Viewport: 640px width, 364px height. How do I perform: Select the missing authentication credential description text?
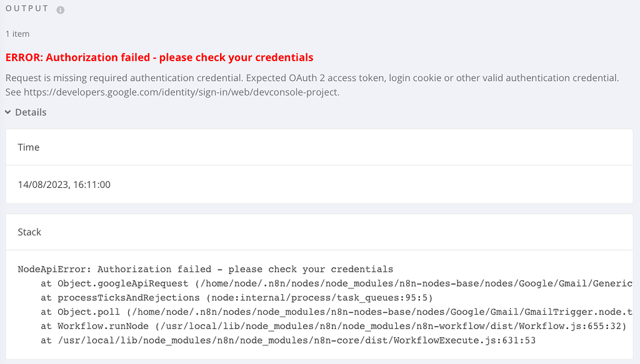(312, 78)
